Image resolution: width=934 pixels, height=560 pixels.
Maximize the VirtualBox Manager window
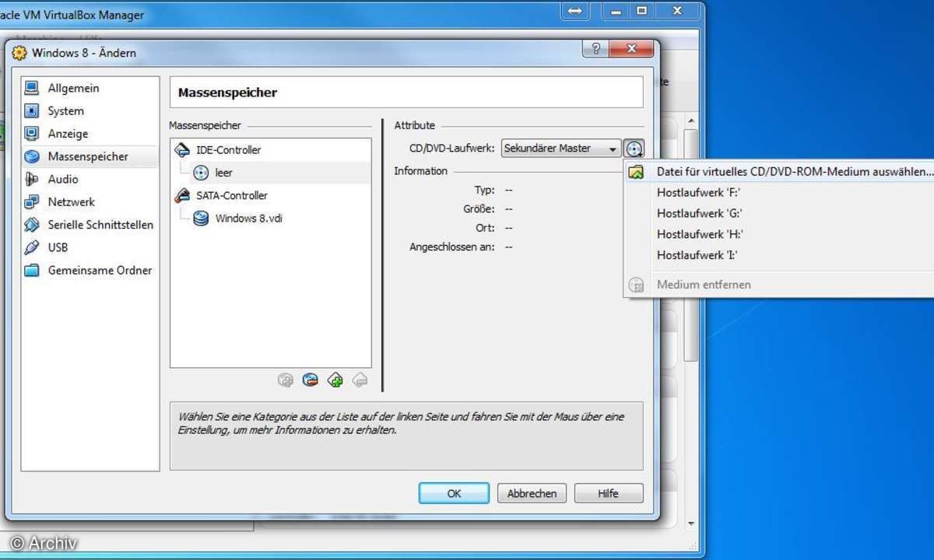642,10
